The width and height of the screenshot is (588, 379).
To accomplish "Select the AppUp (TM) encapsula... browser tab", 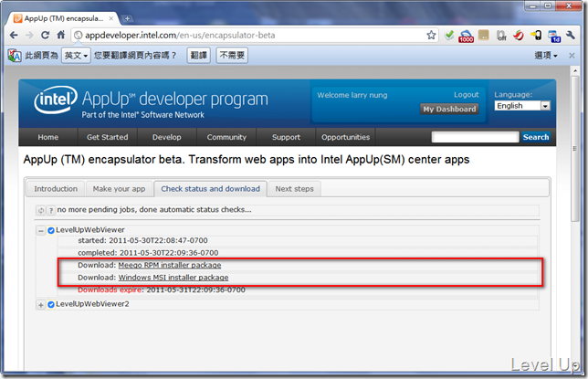I will point(64,18).
